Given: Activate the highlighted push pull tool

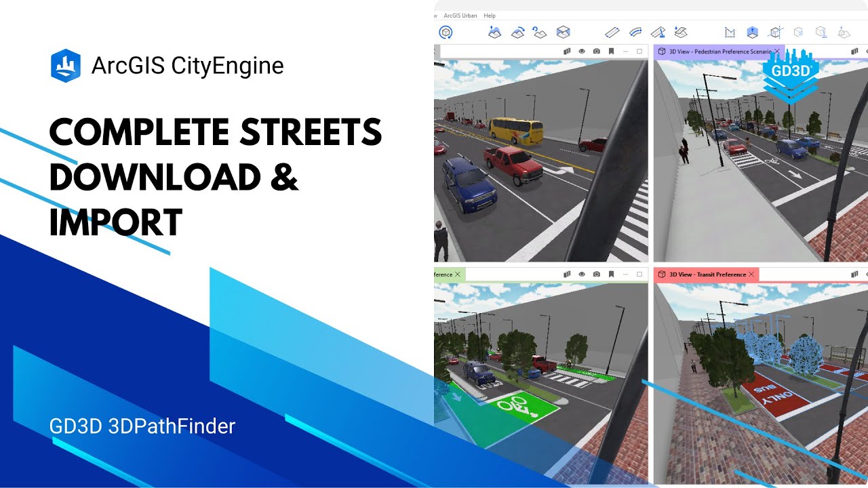Looking at the screenshot, I should [752, 32].
